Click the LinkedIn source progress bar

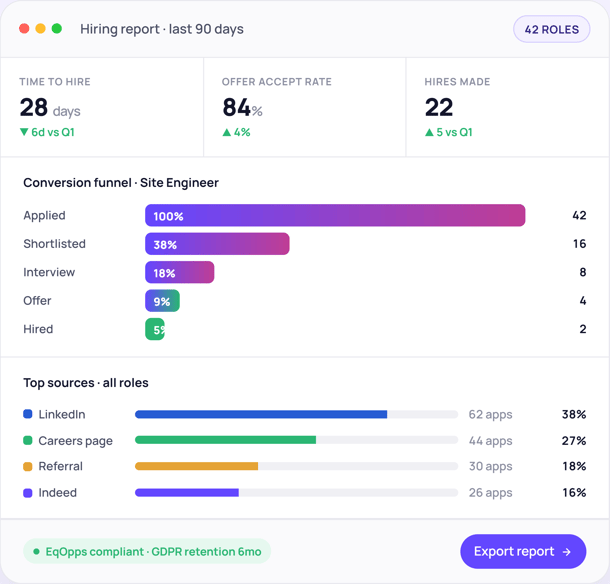click(x=296, y=414)
